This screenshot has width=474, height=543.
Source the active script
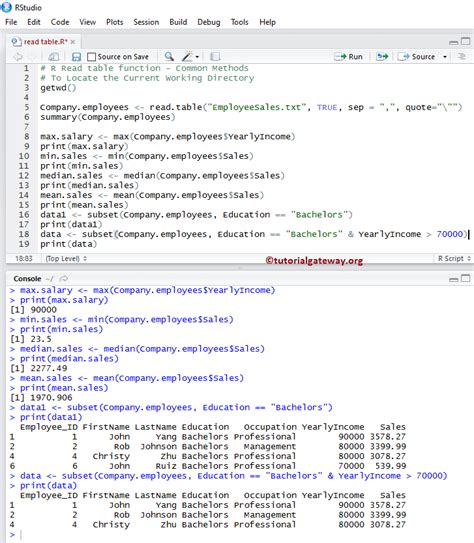pos(416,56)
